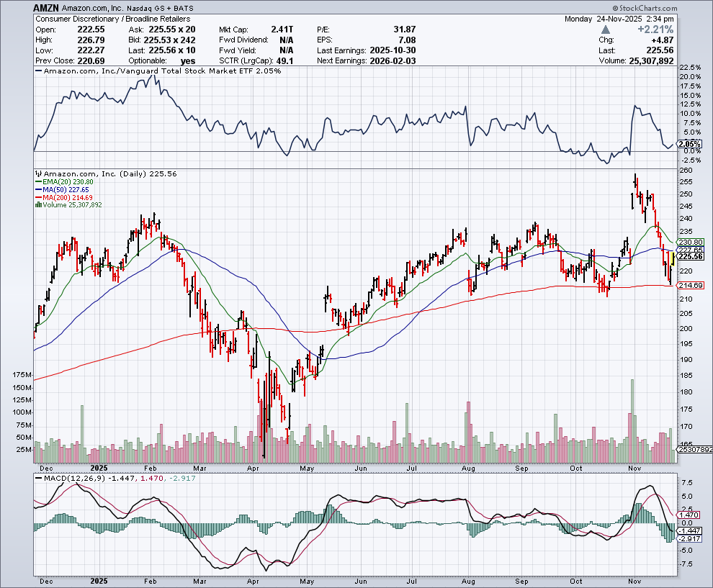Click the 225.56 current price tag on axis
The image size is (713, 588).
tap(690, 256)
